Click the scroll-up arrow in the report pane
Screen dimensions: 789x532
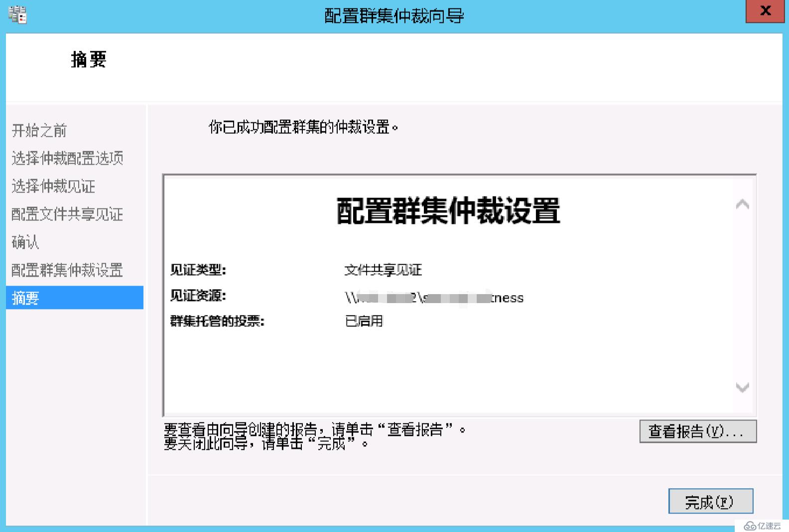coord(742,204)
